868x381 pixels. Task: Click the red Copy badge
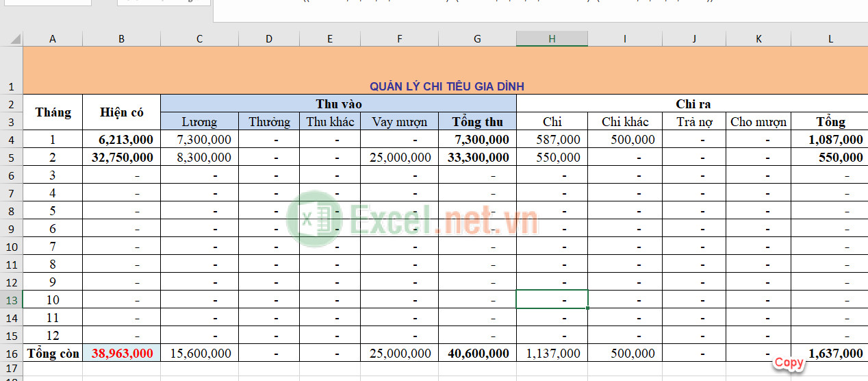click(789, 362)
